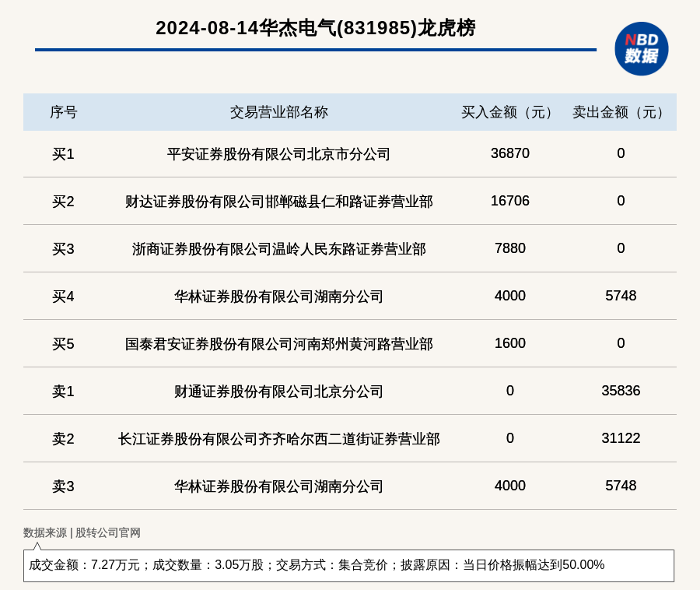Select 华林证券湖南分公司 in 买4 row
Screen dimensions: 700x590
(278, 296)
